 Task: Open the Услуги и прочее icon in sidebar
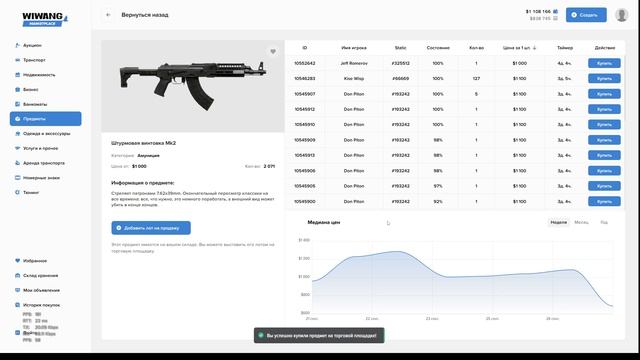click(x=17, y=148)
